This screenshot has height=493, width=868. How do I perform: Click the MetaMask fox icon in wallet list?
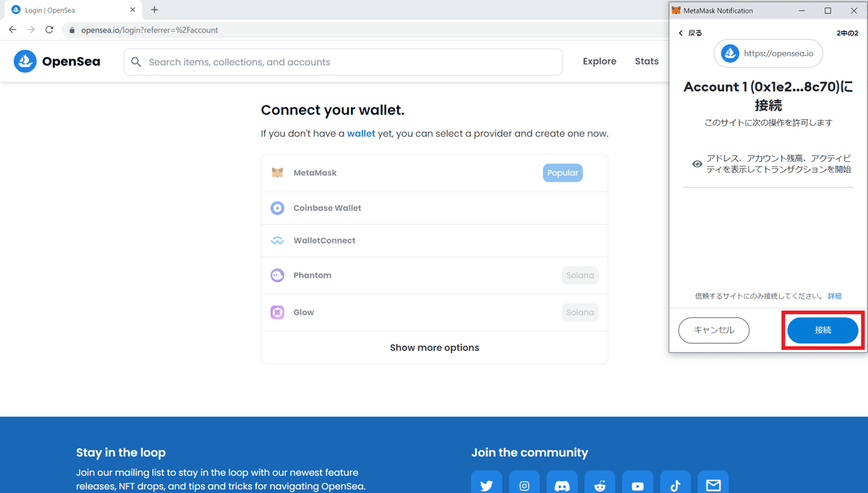(x=277, y=173)
